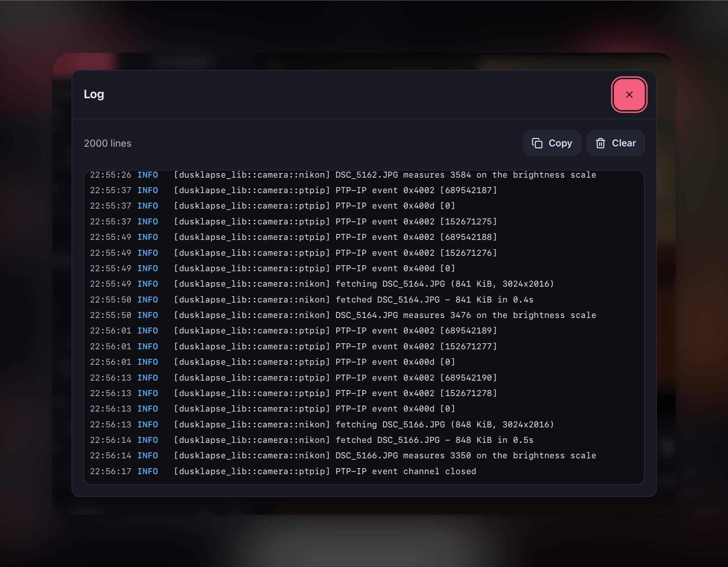Screen dimensions: 728x567
Task: Click the INFO label at 22:56:17
Action: point(148,471)
